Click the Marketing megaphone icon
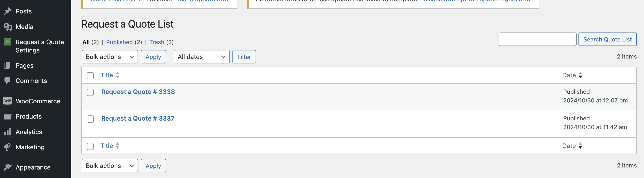 8,147
